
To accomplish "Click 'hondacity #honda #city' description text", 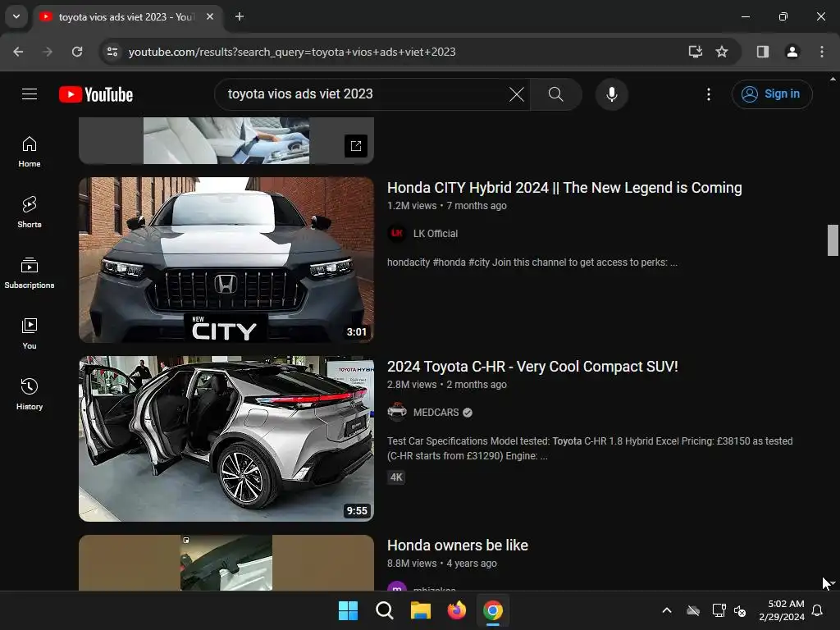I will 532,262.
